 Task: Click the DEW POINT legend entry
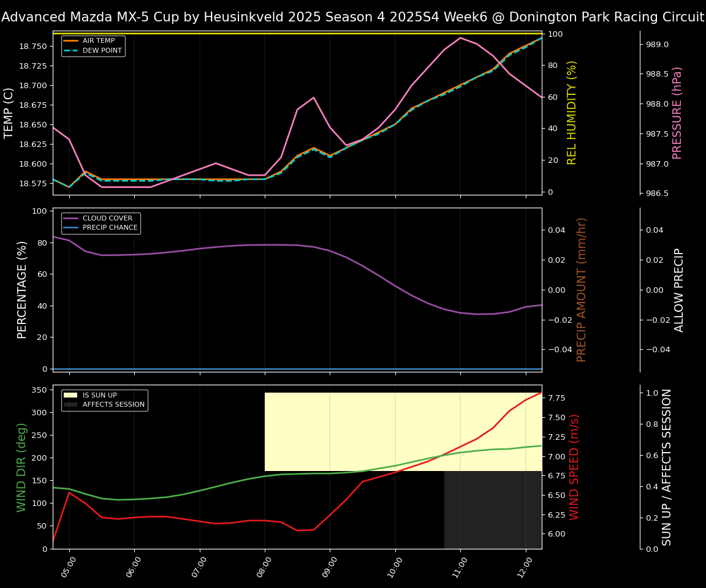coord(102,50)
